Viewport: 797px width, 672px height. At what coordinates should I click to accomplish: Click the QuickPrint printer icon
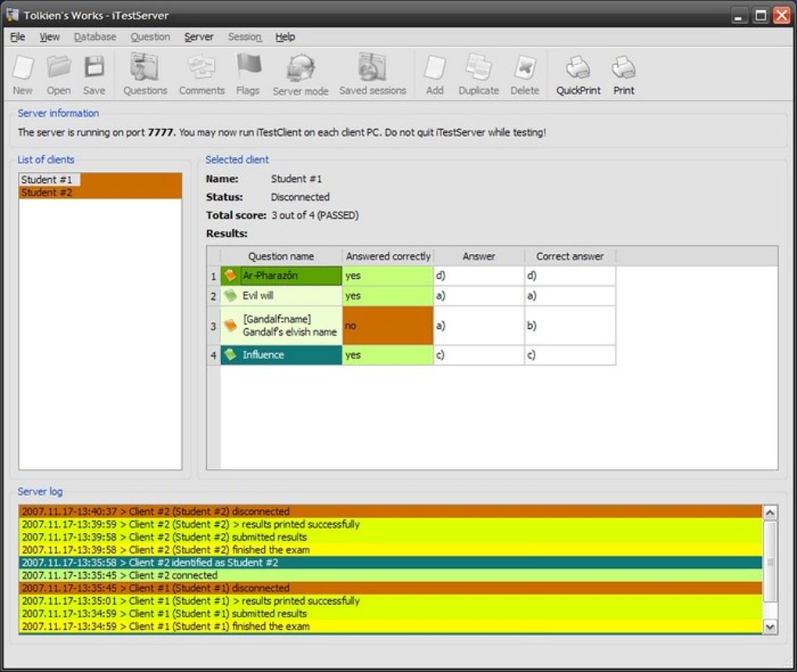(x=578, y=67)
